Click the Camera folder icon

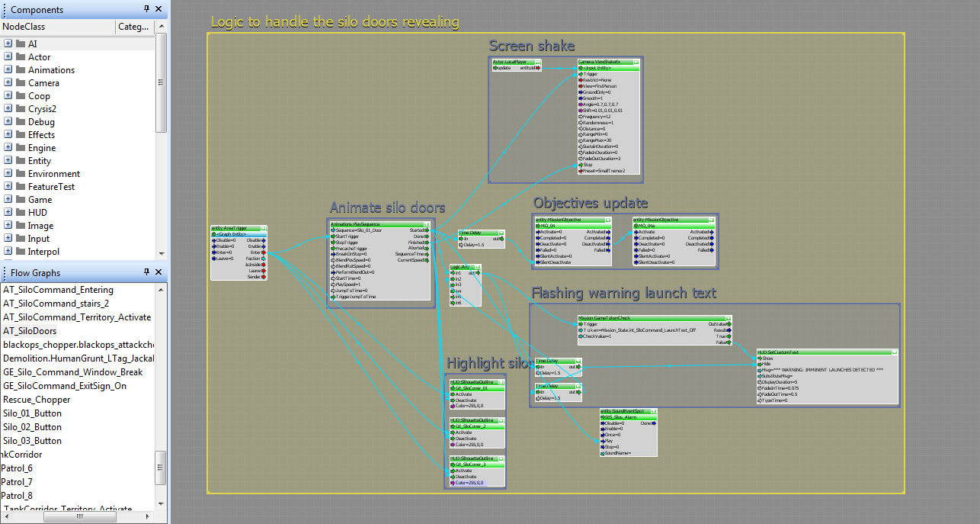tap(21, 83)
